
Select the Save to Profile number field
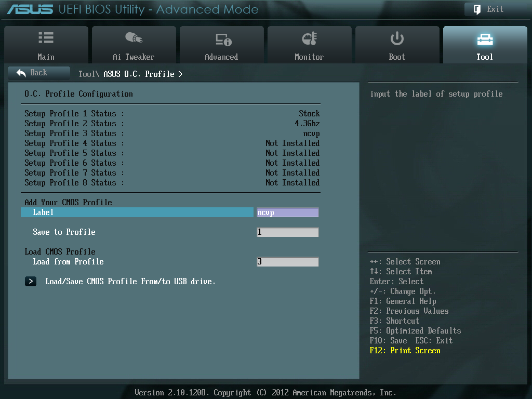click(x=287, y=232)
